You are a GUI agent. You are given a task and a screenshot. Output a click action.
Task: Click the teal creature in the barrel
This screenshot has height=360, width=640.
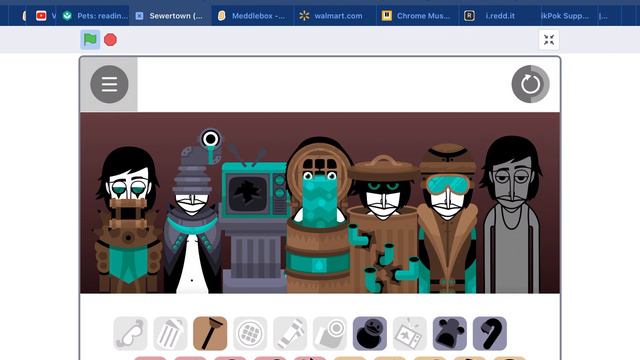[x=318, y=216]
